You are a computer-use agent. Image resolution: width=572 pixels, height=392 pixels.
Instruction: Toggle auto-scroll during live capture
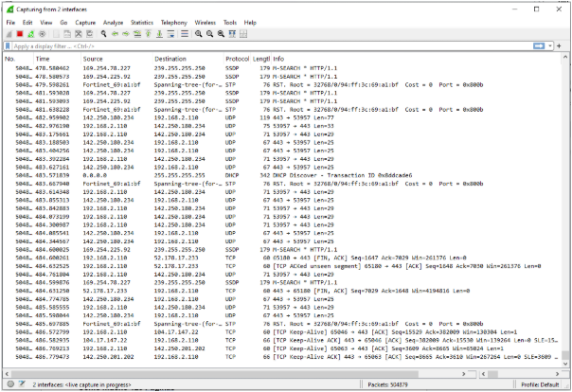(170, 33)
